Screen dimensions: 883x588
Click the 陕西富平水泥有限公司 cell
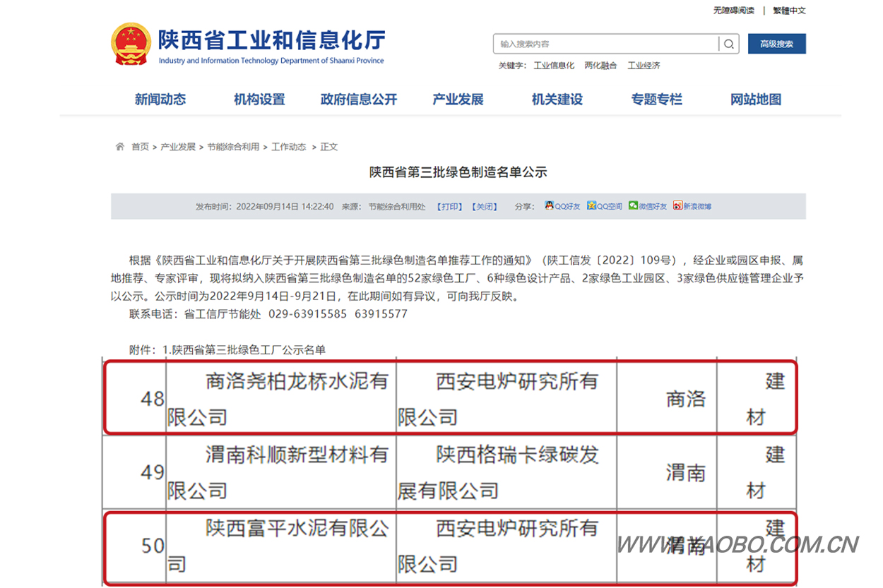[280, 546]
